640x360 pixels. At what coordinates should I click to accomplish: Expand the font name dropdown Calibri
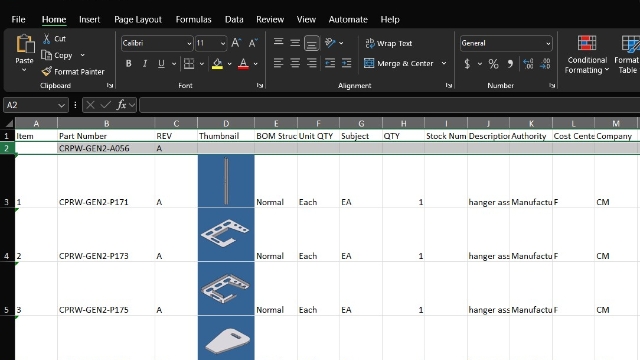point(189,43)
